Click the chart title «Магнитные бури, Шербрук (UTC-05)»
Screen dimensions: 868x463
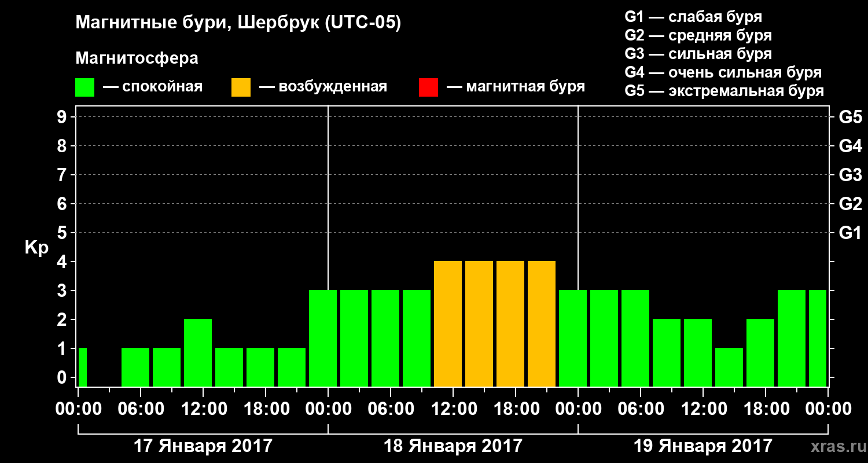238,24
